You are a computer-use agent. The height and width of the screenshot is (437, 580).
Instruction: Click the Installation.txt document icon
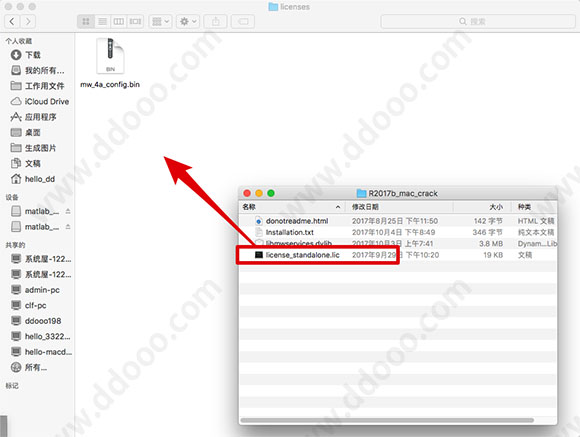point(259,232)
